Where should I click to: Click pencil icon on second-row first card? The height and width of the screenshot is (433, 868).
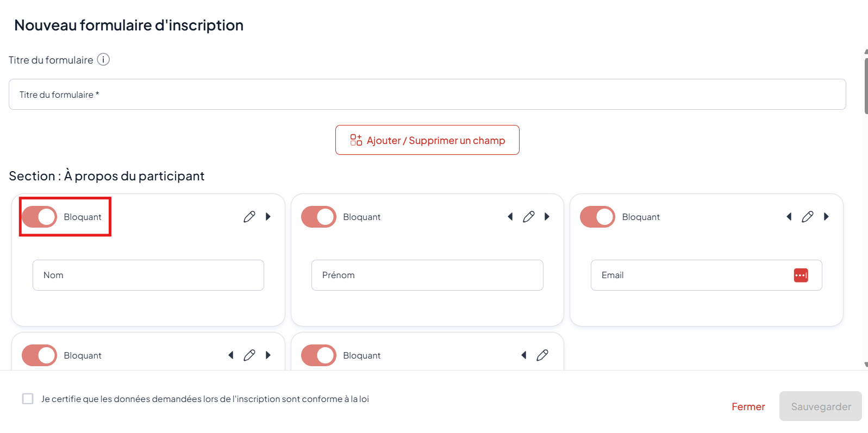(x=249, y=355)
